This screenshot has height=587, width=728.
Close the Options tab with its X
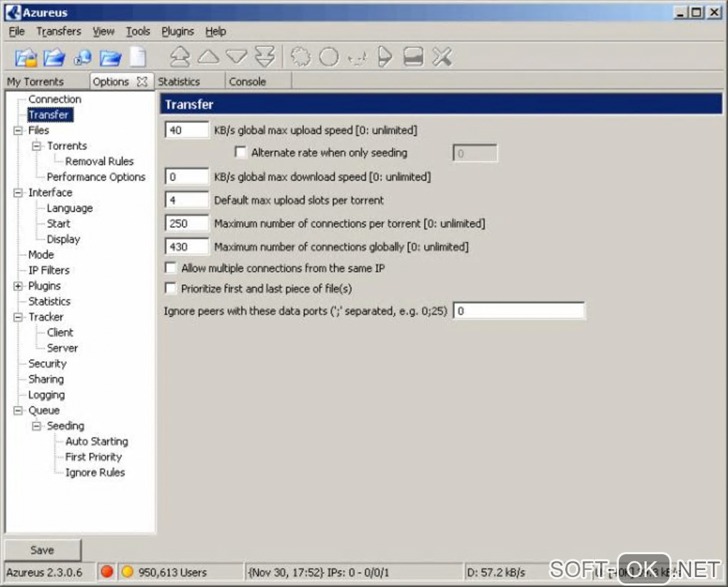(x=142, y=82)
